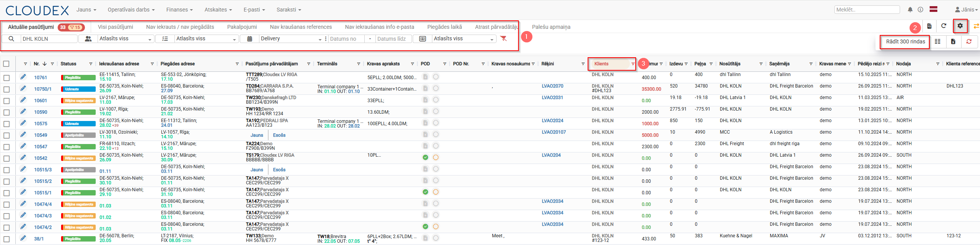Select the checkbox for order 10549
980x245 pixels.
point(7,135)
